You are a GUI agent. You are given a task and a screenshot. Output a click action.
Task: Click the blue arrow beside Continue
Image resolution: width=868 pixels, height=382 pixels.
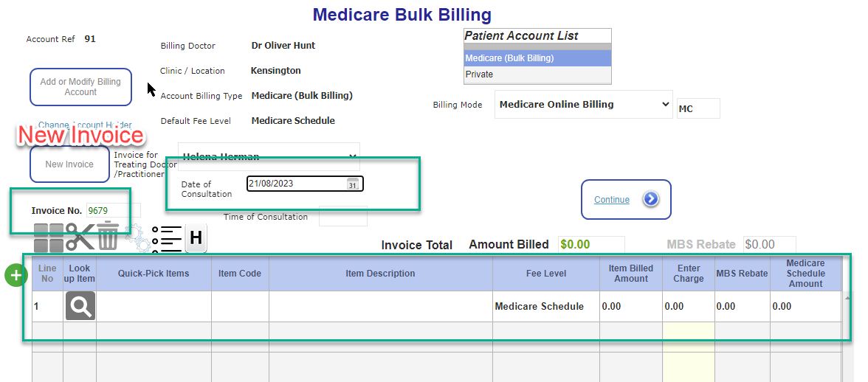point(650,199)
